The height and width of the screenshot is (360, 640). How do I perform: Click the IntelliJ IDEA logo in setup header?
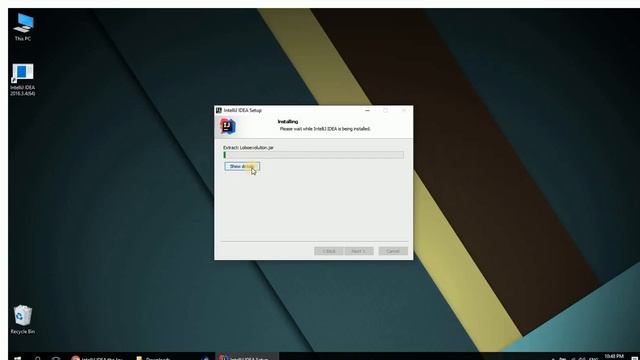point(228,127)
